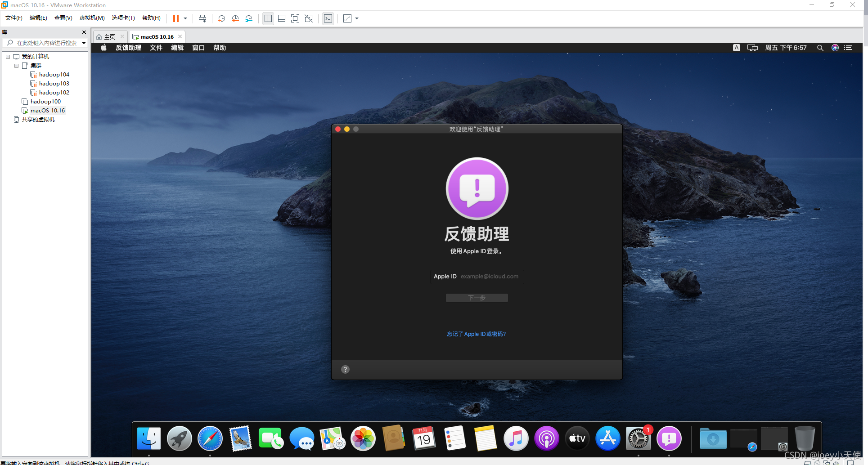Screen dimensions: 868x465
Task: Open Messages from the Dock
Action: pyautogui.click(x=302, y=438)
